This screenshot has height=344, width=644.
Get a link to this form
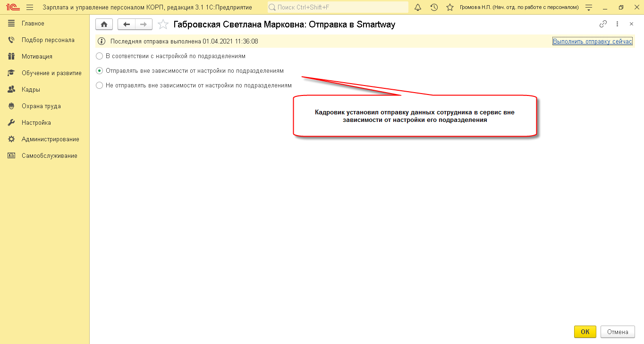tap(603, 24)
